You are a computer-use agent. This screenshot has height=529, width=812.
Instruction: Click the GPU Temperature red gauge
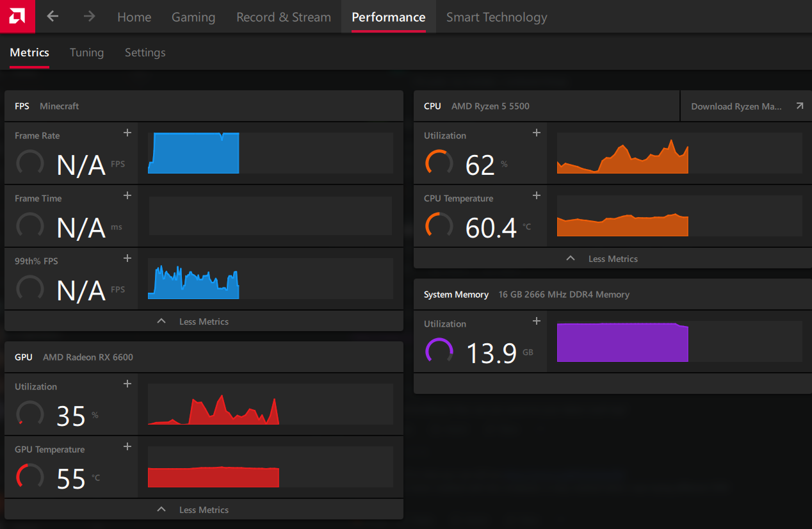tap(29, 477)
